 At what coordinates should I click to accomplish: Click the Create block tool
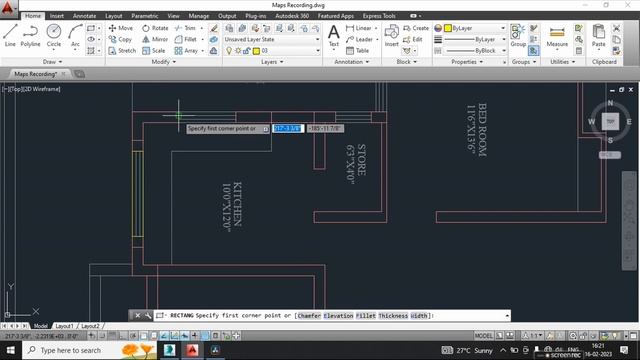[416, 28]
